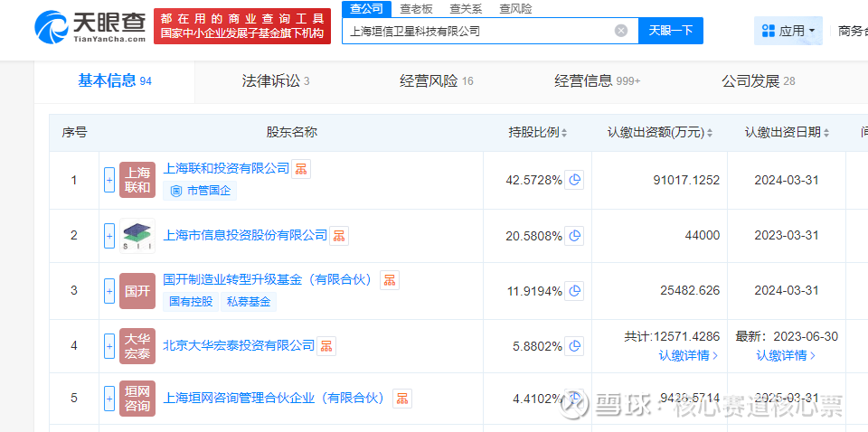Select the 查公司 search tab

point(366,8)
